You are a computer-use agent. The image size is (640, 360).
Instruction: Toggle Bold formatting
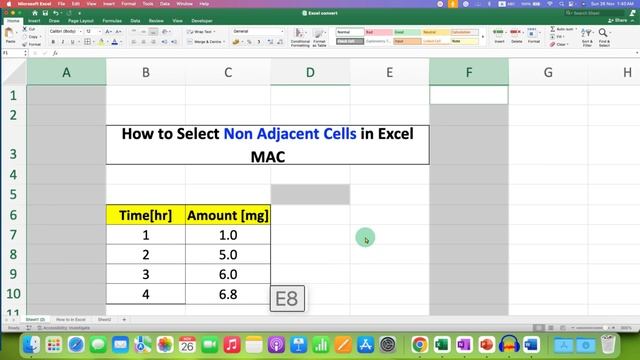pyautogui.click(x=53, y=42)
